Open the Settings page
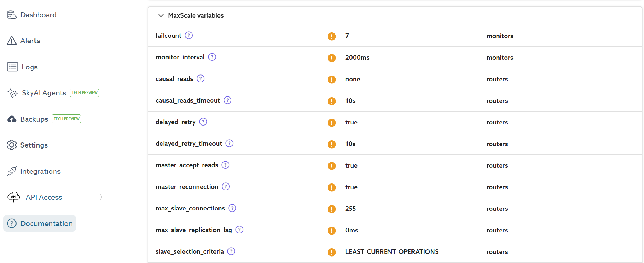 pyautogui.click(x=34, y=145)
